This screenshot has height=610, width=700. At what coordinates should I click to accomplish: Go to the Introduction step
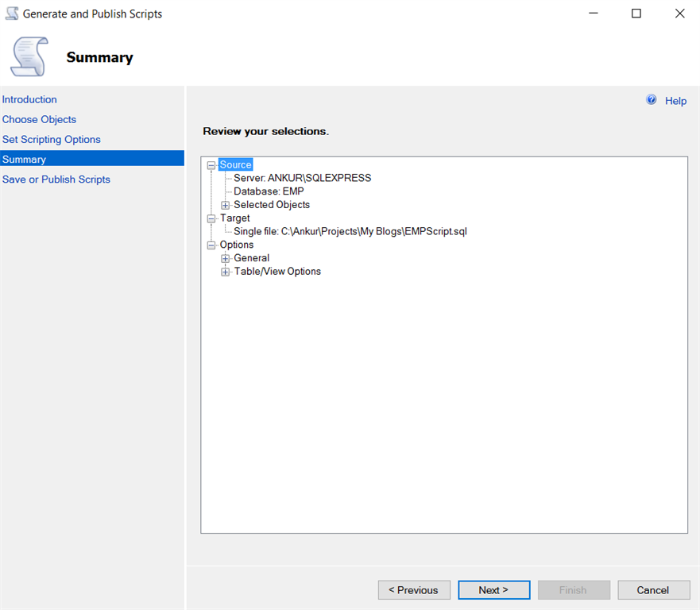[29, 99]
